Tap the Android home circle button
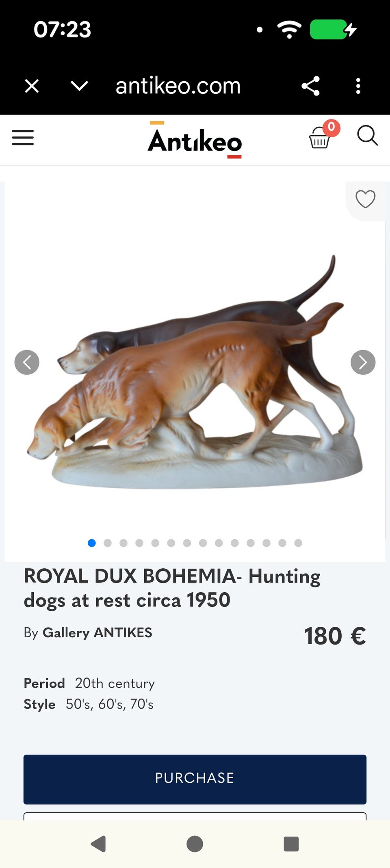 [195, 844]
